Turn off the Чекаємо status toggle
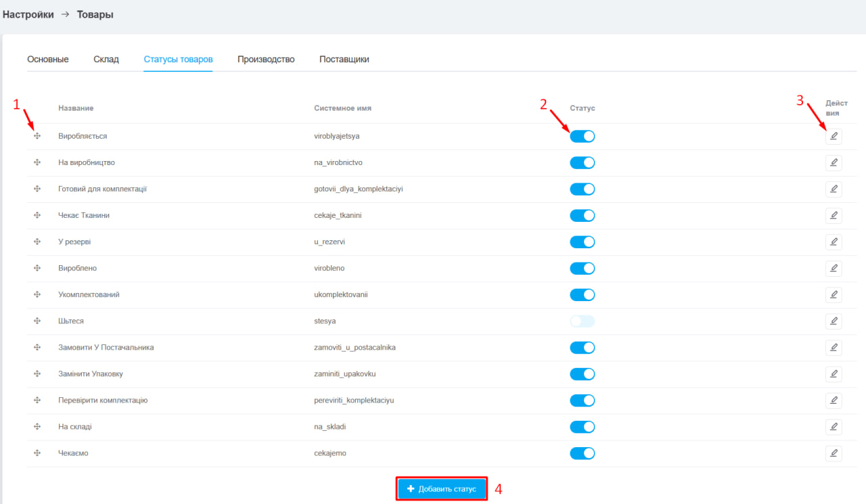 point(583,453)
